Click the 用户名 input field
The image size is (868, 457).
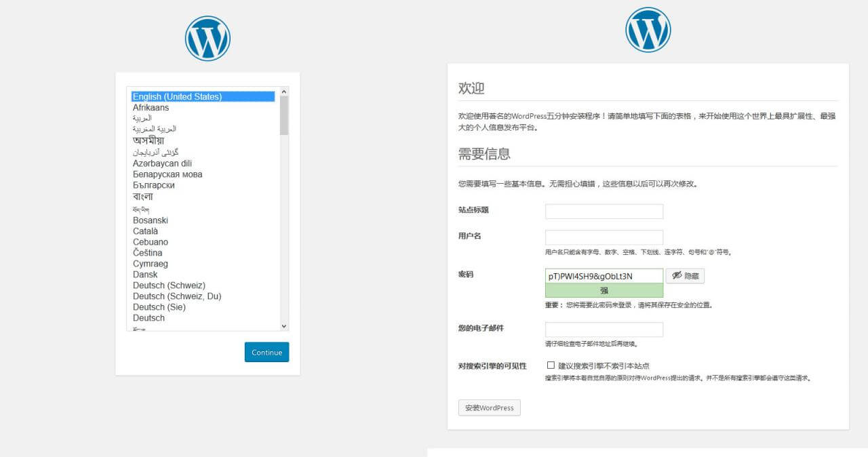(603, 237)
